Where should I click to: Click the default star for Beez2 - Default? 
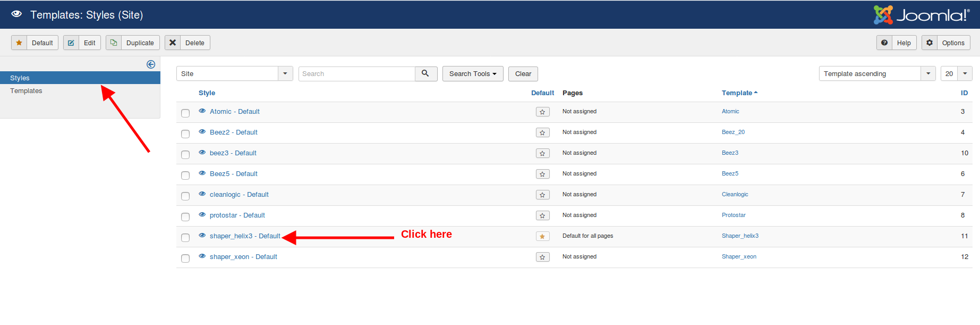[542, 132]
